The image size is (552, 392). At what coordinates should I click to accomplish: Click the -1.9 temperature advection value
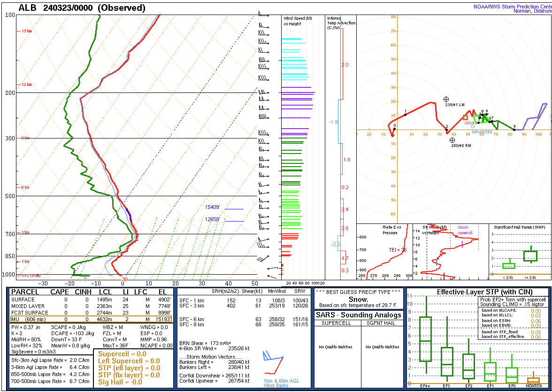pyautogui.click(x=333, y=122)
